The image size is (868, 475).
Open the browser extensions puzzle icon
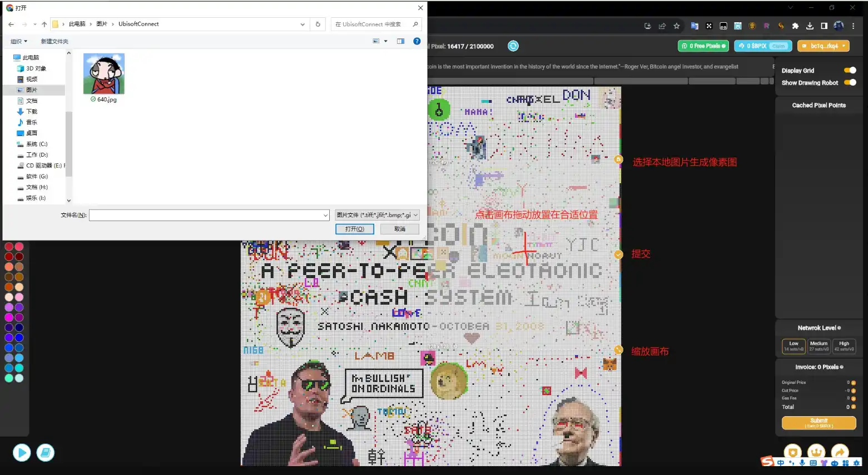[795, 26]
